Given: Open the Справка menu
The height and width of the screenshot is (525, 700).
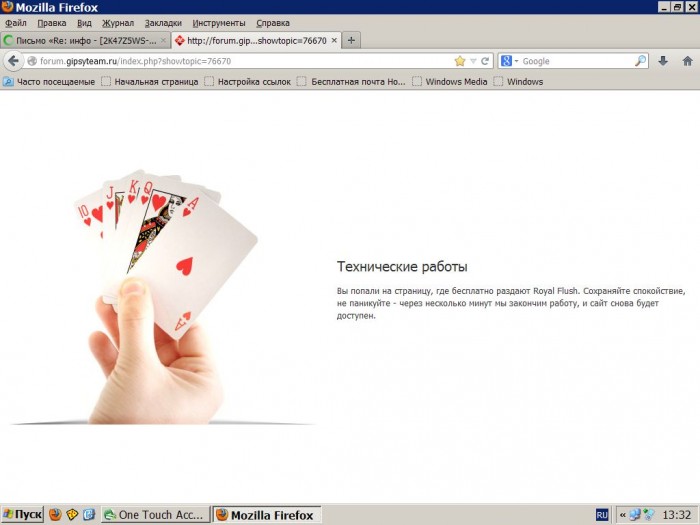Looking at the screenshot, I should point(273,23).
